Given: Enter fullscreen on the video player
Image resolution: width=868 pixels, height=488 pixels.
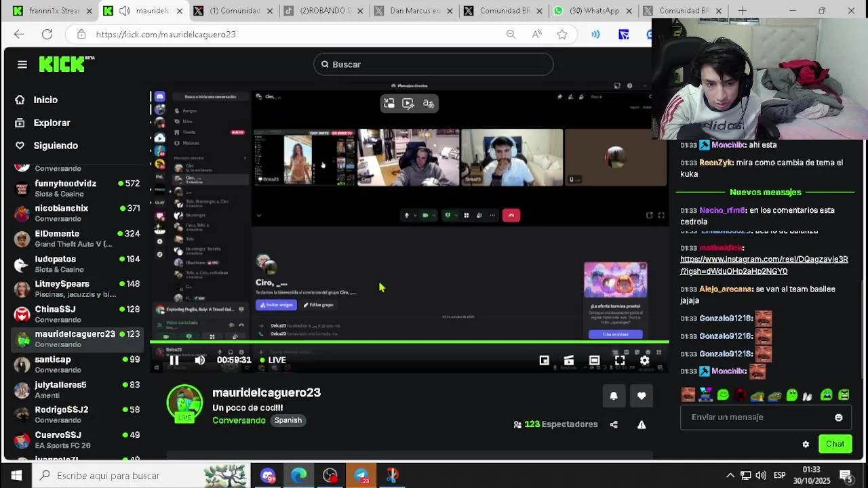Looking at the screenshot, I should point(620,361).
